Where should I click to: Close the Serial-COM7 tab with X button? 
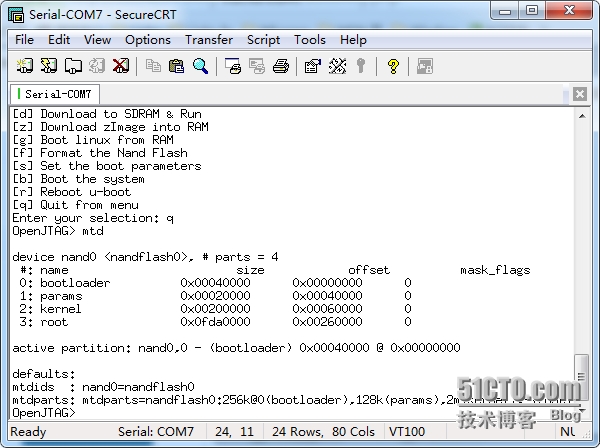(x=580, y=94)
